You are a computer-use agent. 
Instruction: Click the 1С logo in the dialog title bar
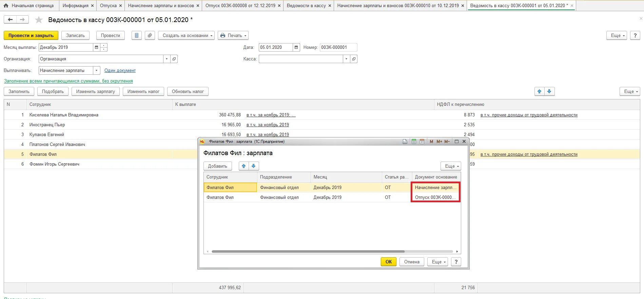(202, 142)
